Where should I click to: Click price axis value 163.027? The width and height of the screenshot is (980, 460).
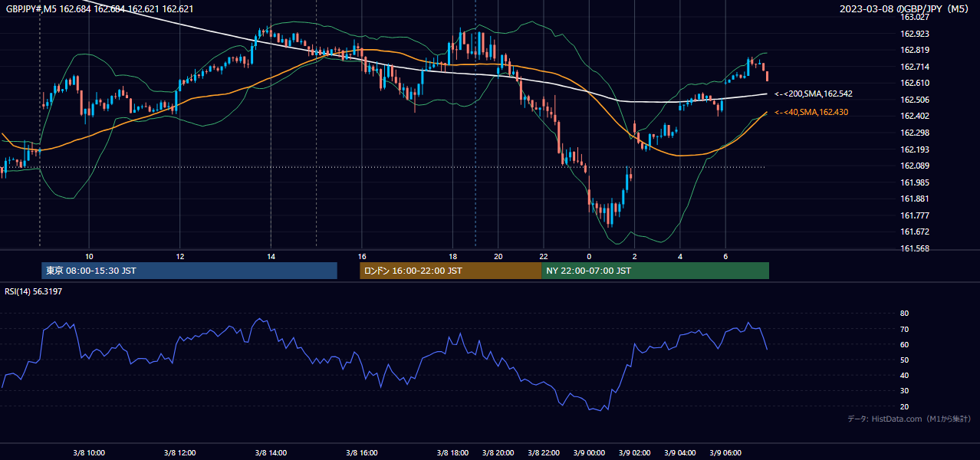click(x=915, y=17)
